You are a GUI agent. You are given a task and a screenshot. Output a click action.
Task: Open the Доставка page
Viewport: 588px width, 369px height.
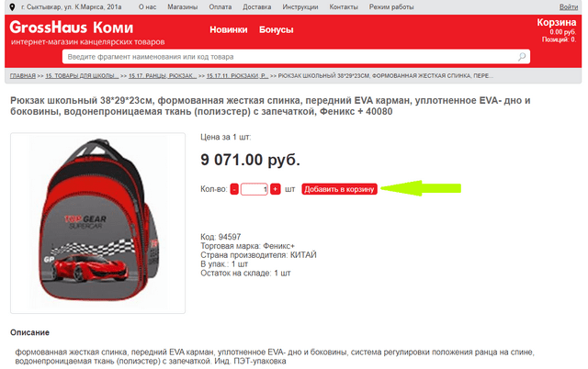[x=257, y=7]
